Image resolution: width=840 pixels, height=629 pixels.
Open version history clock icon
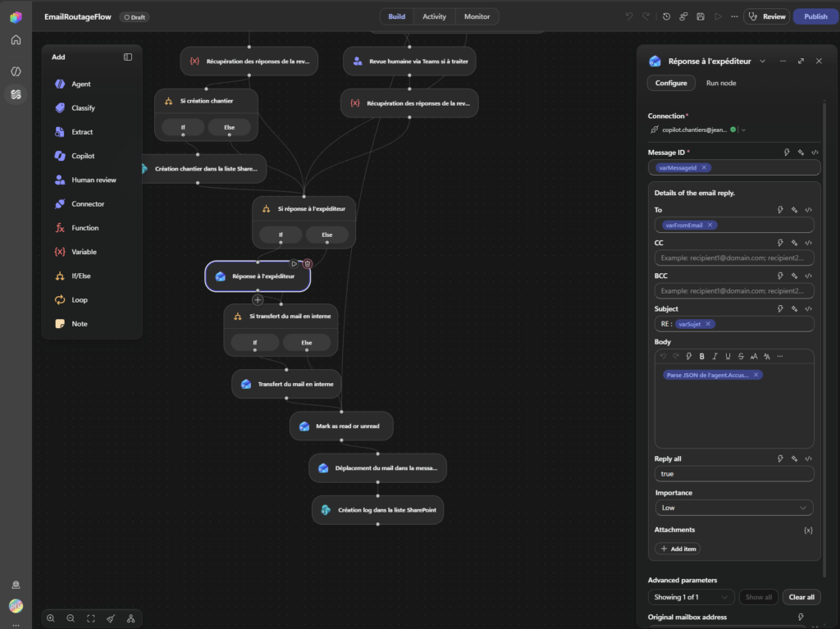click(666, 16)
